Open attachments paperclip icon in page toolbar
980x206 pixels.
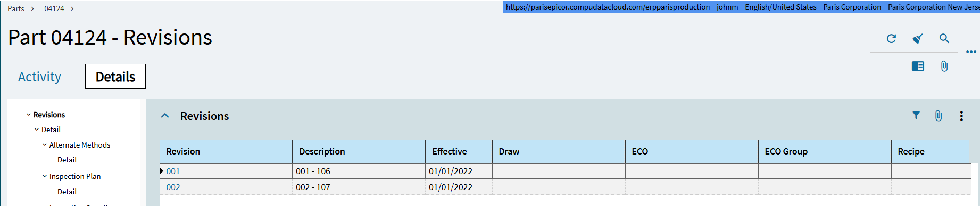tap(944, 66)
